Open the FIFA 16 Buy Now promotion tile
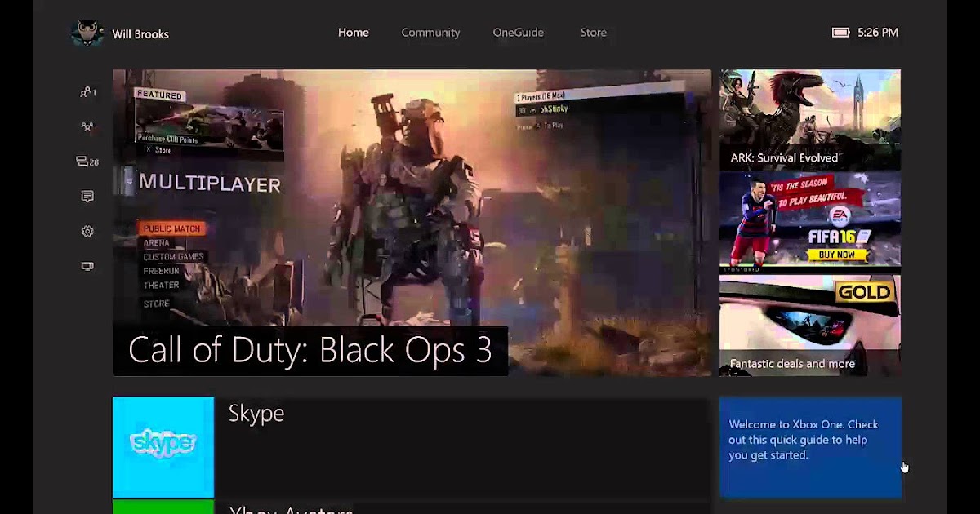 pyautogui.click(x=810, y=222)
